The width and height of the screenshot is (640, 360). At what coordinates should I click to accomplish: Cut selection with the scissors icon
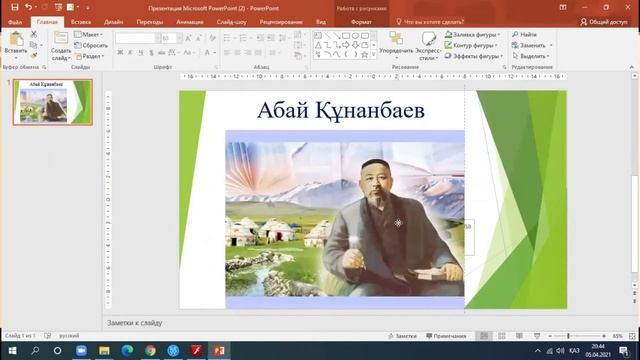point(33,34)
